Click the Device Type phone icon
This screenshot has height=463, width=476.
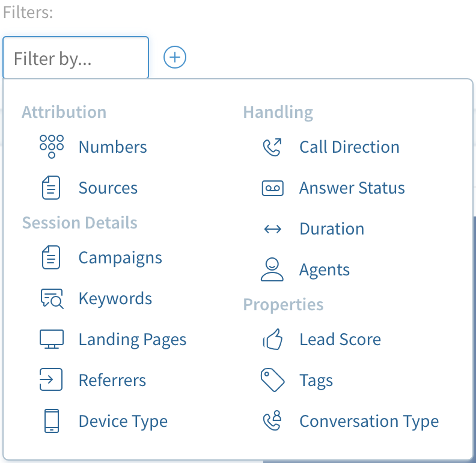pos(52,421)
